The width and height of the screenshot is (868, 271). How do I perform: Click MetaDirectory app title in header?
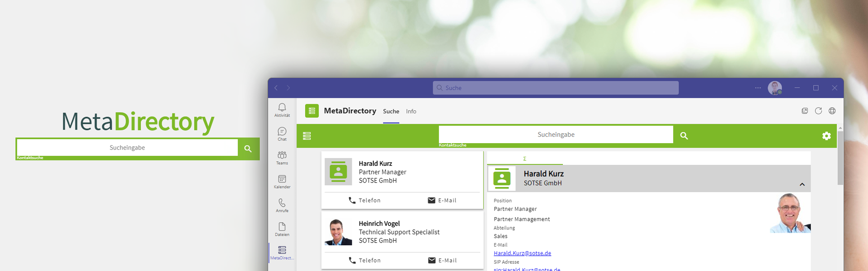350,111
